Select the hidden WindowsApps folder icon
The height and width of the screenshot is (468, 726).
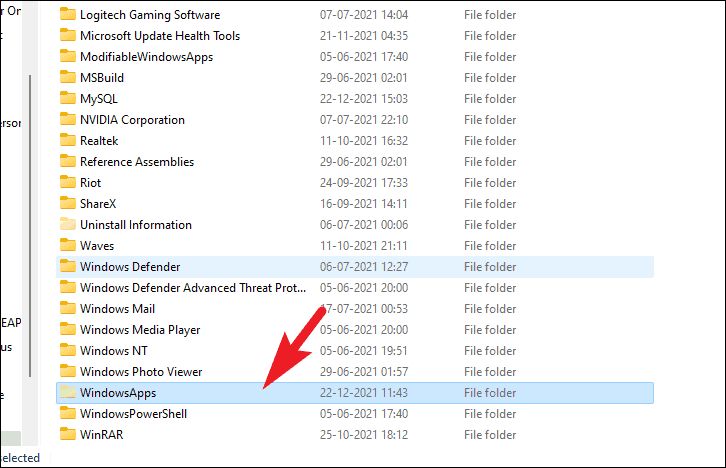tap(68, 392)
